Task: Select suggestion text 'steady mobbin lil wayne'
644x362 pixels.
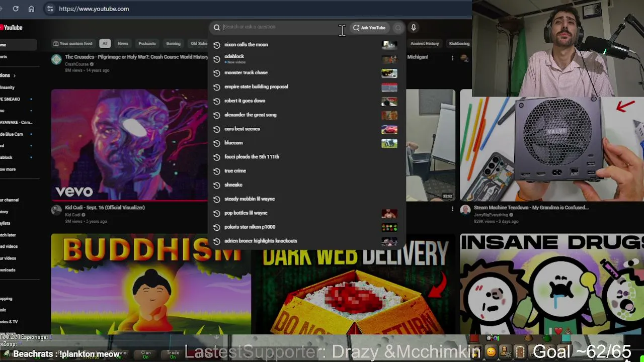Action: [x=250, y=199]
